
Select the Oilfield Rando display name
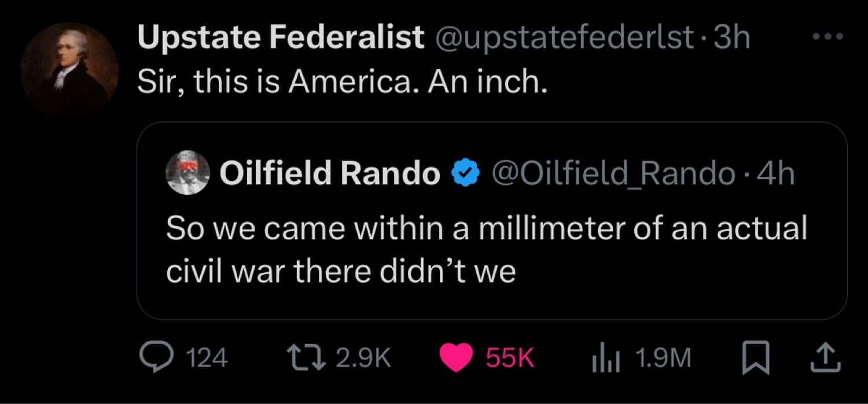click(329, 172)
